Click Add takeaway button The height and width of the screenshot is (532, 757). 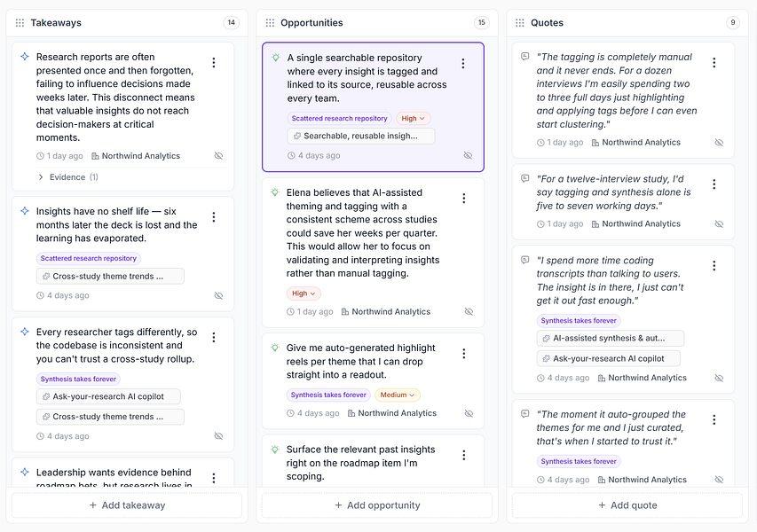click(x=127, y=505)
